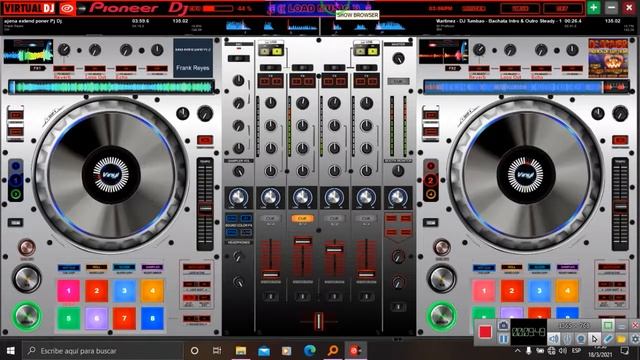Tap the Sync button on left deck
The height and width of the screenshot is (360, 640).
[27, 247]
